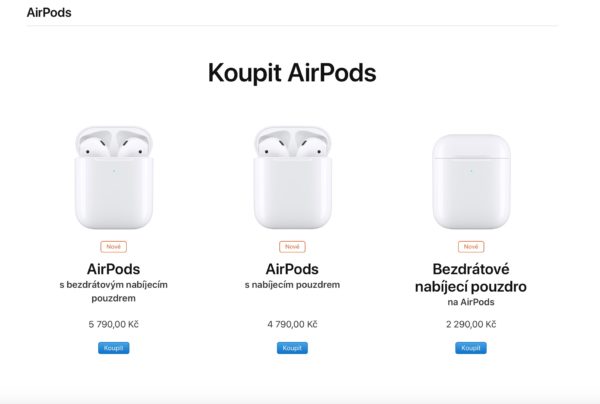Click the standalone wireless charging case image
Image resolution: width=600 pixels, height=404 pixels.
click(x=470, y=182)
